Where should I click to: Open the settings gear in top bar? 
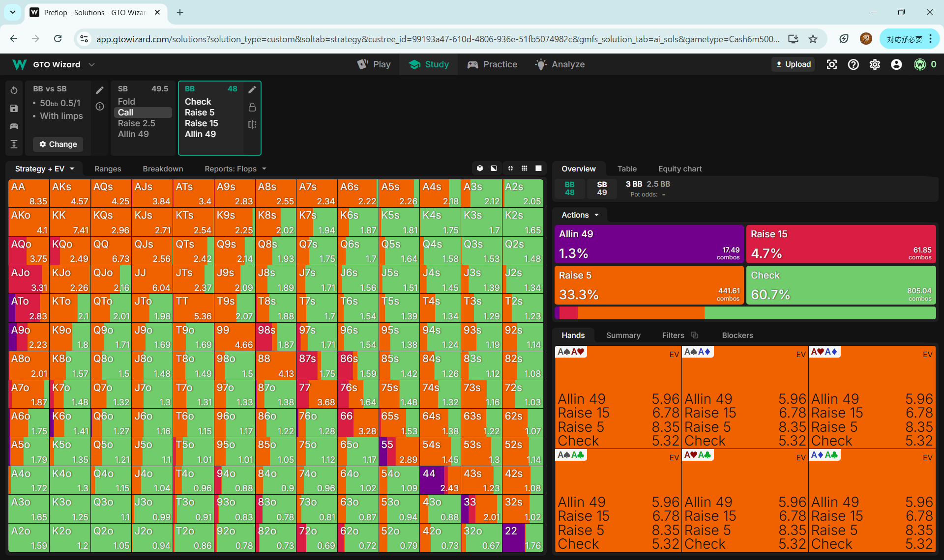point(875,64)
